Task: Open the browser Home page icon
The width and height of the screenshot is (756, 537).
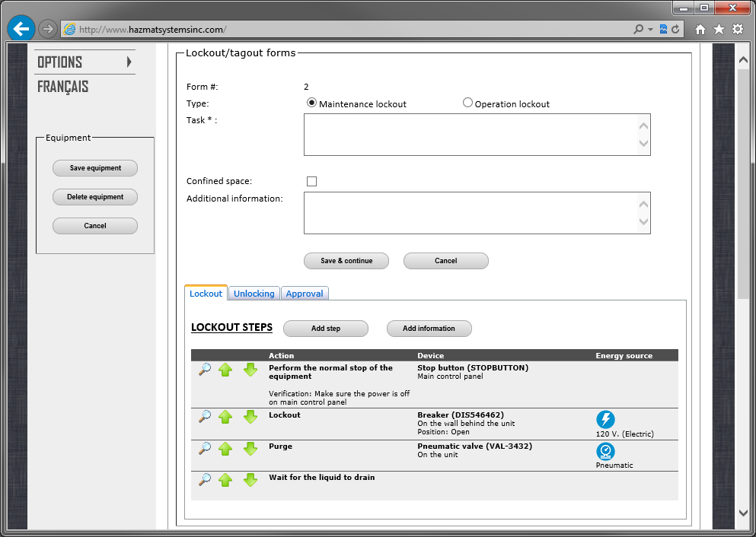Action: [x=700, y=30]
